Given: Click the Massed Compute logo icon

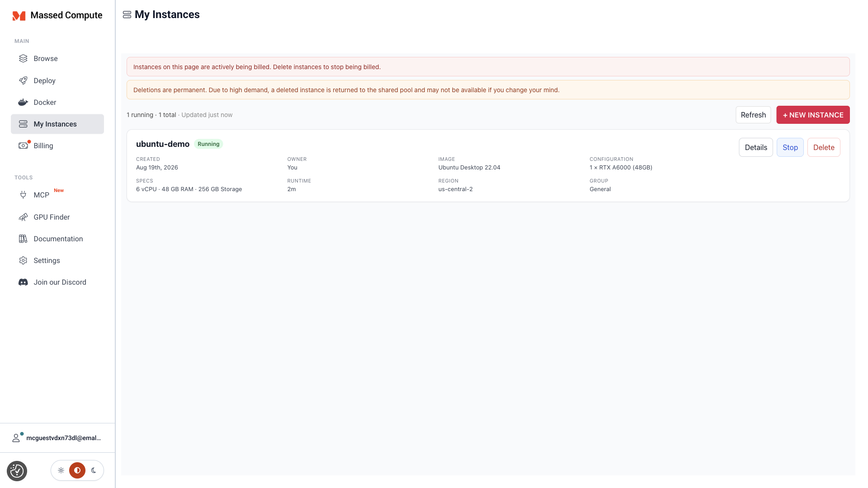Looking at the screenshot, I should point(19,16).
